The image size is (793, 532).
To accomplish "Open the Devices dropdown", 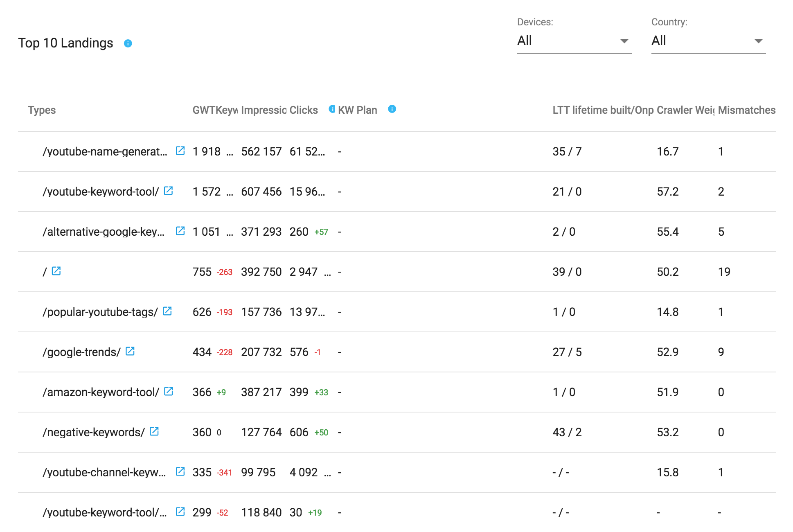I will coord(574,41).
